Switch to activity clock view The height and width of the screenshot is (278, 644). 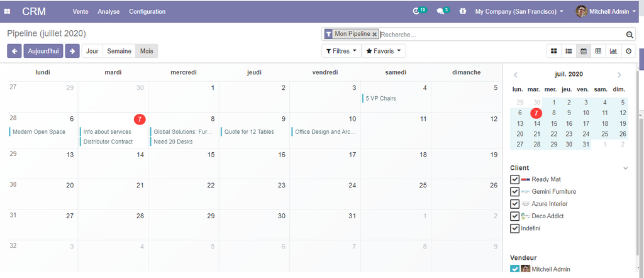[x=628, y=51]
